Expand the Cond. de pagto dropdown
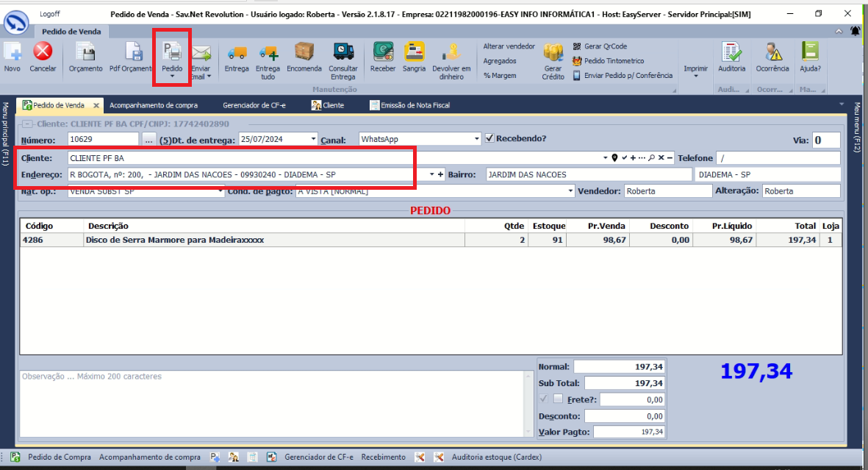868x470 pixels. [x=570, y=191]
